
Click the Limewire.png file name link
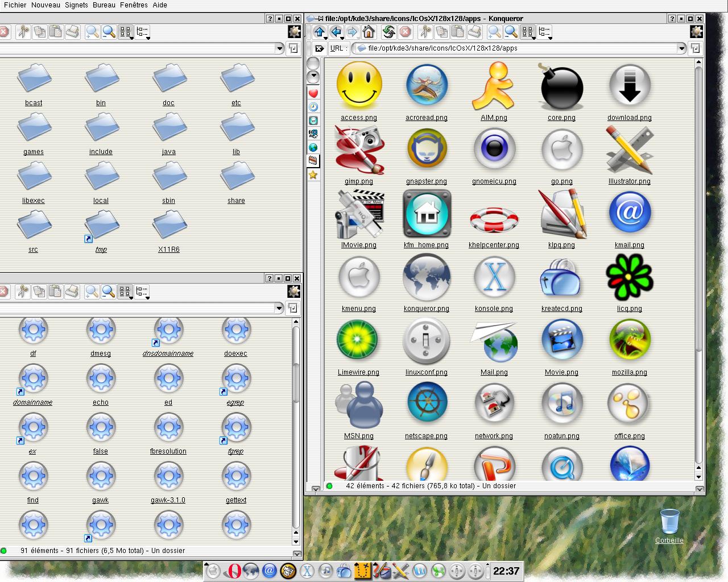tap(358, 372)
